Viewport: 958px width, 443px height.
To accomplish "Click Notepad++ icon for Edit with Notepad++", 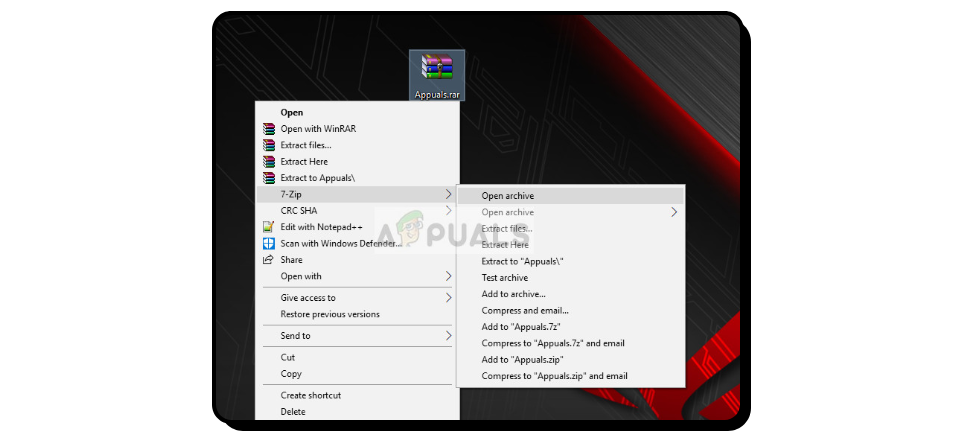I will (269, 227).
